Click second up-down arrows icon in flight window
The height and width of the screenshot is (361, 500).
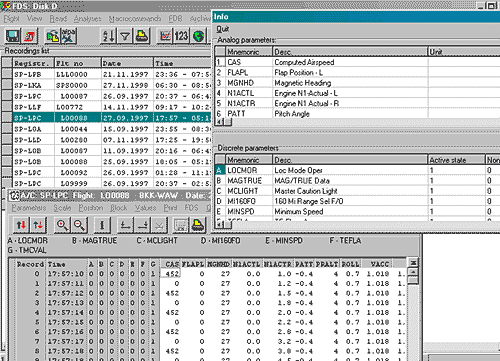(x=38, y=225)
